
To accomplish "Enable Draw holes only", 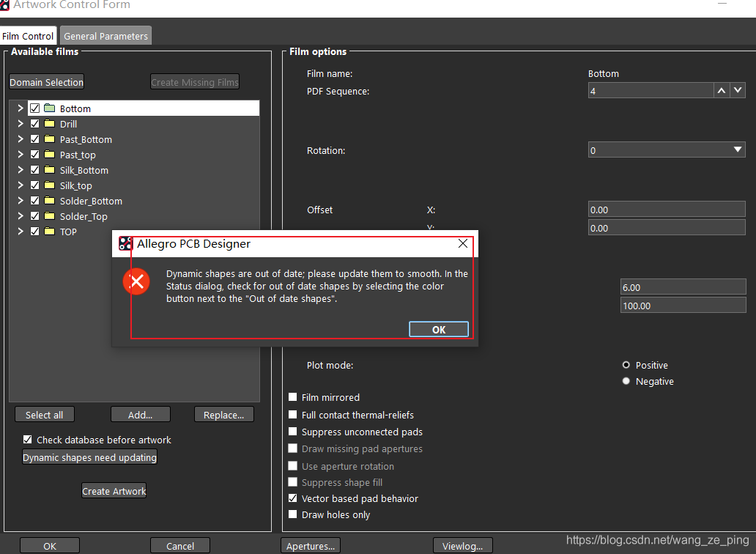I will click(x=293, y=514).
